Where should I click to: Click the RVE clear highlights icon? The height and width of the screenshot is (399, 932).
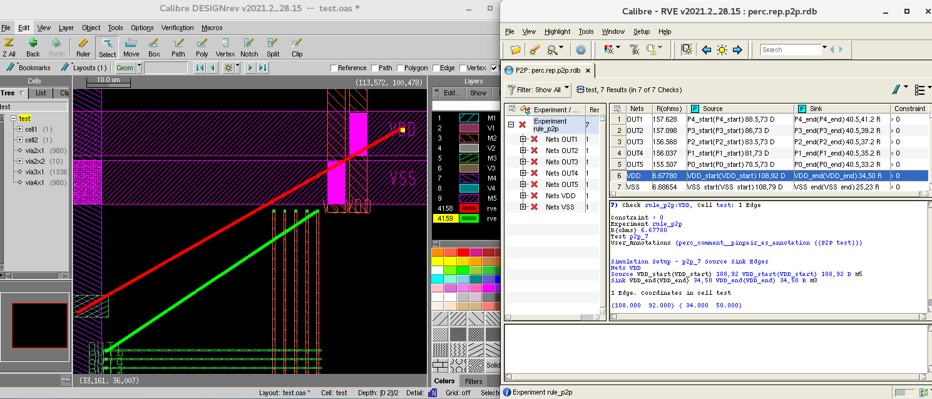635,50
